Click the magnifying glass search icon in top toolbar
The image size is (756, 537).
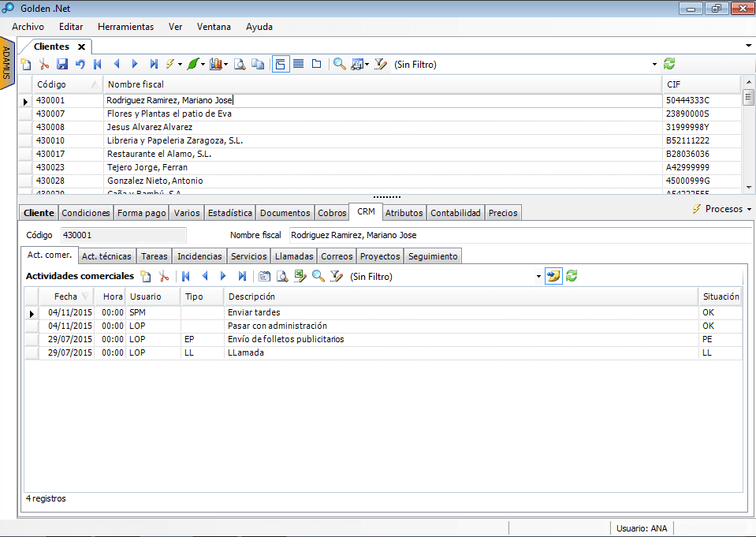pos(339,65)
